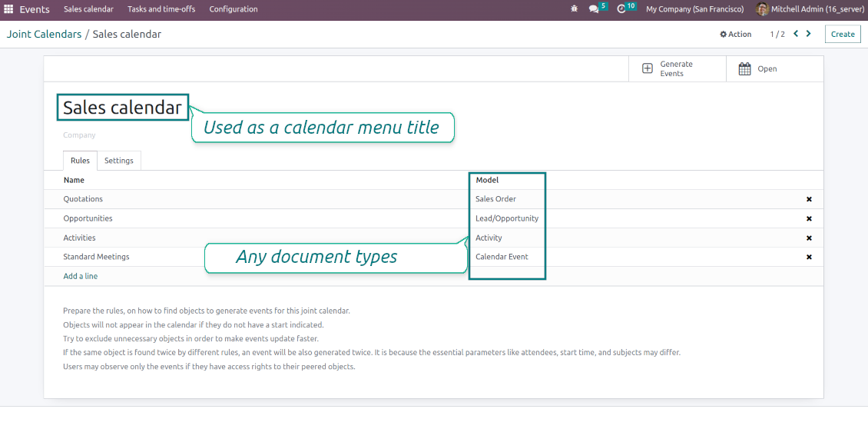Image resolution: width=868 pixels, height=429 pixels.
Task: Go to next record arrow
Action: [809, 34]
